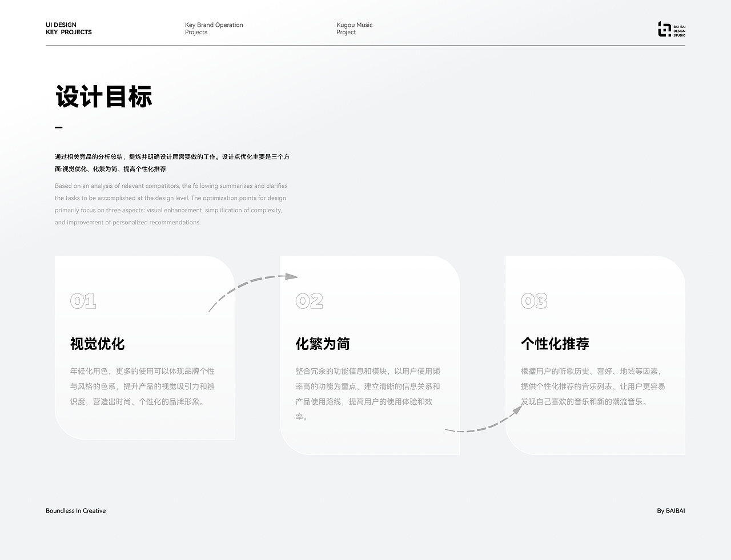
Task: Click the outlined number '02'
Action: pos(310,301)
